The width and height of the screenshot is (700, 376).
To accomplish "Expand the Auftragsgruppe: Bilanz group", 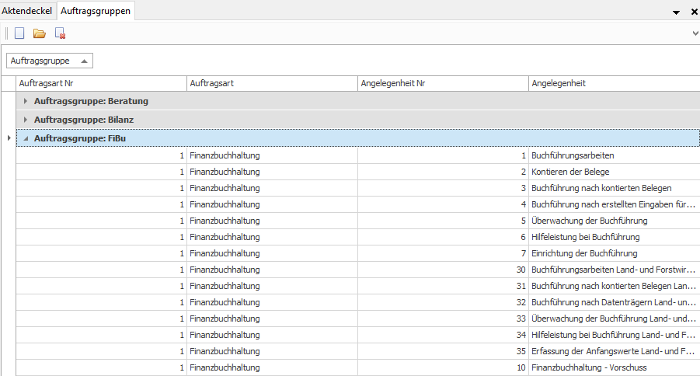I will click(25, 120).
